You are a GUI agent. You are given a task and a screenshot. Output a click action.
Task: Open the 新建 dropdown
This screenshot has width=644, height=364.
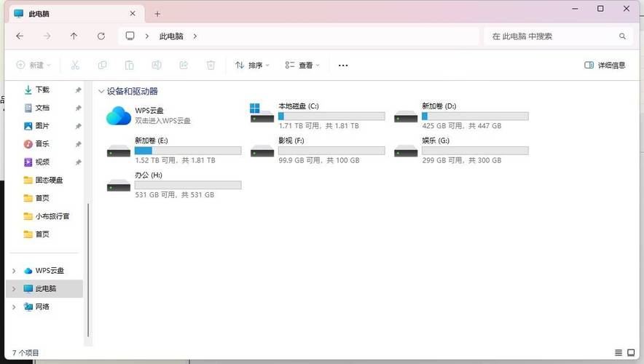click(34, 65)
